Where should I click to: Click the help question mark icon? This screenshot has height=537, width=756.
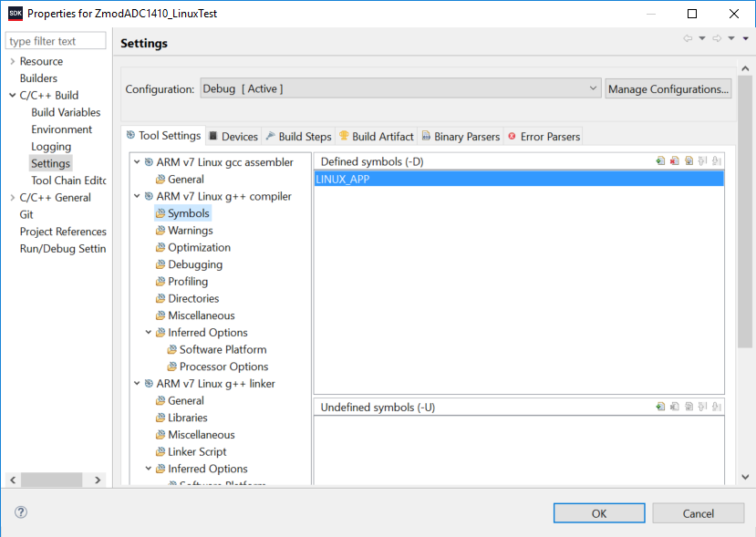click(21, 512)
